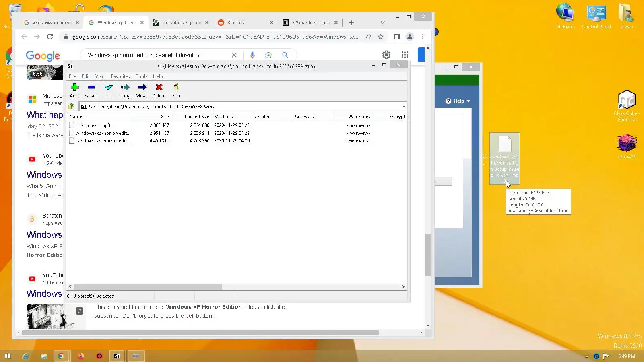
Task: Open Google quick settings gear
Action: [x=386, y=55]
